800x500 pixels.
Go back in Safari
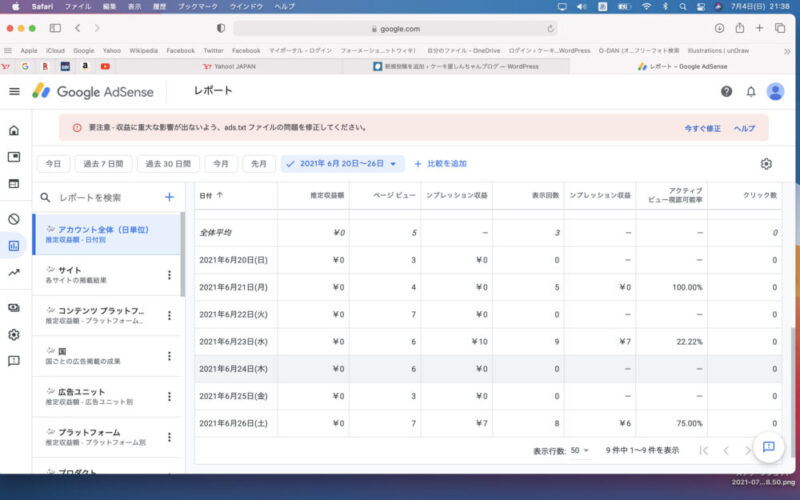(x=78, y=29)
